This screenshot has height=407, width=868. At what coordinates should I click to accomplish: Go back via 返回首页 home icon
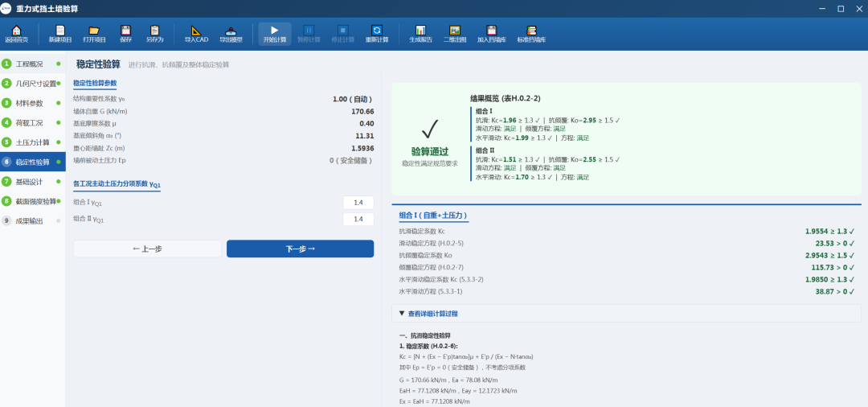point(16,35)
